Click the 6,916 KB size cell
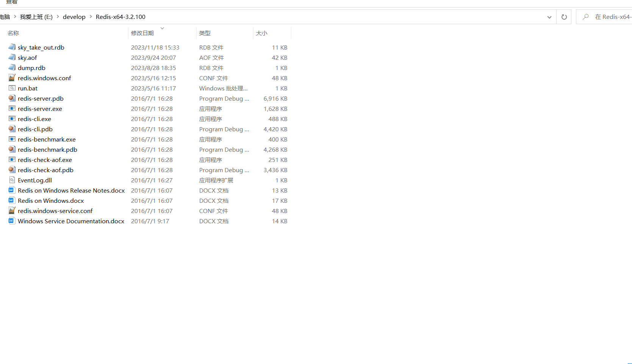This screenshot has height=364, width=632. pyautogui.click(x=275, y=98)
